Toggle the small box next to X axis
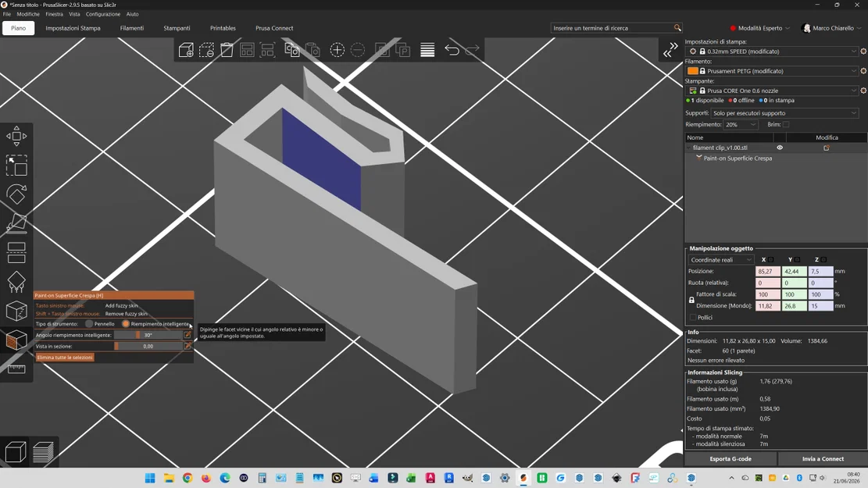The height and width of the screenshot is (488, 868). (x=770, y=259)
